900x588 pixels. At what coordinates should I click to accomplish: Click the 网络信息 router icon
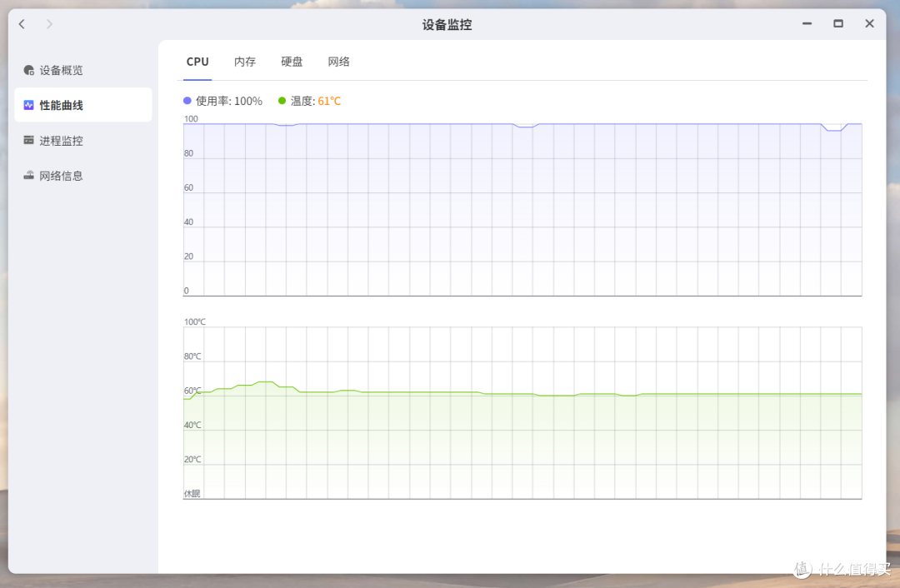tap(28, 175)
